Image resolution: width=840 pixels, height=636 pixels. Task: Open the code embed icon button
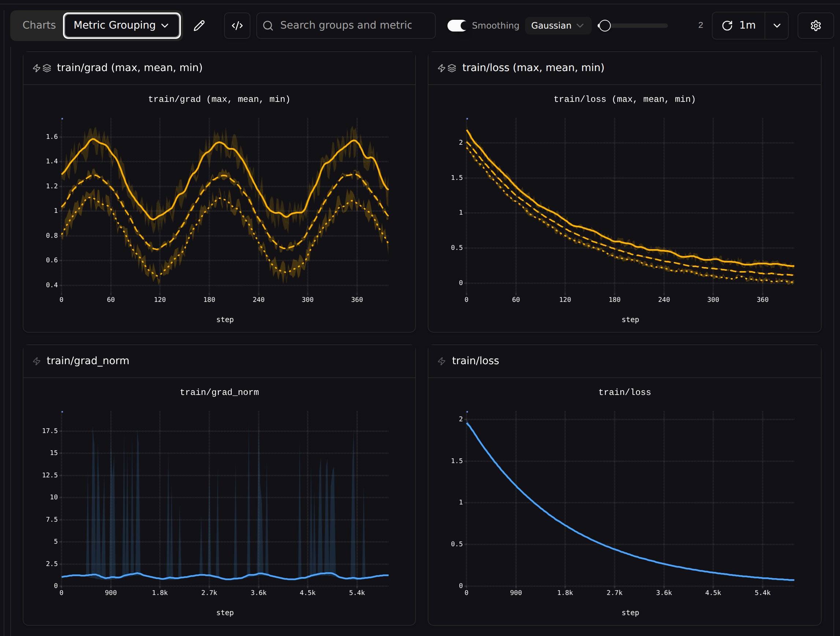pos(237,25)
